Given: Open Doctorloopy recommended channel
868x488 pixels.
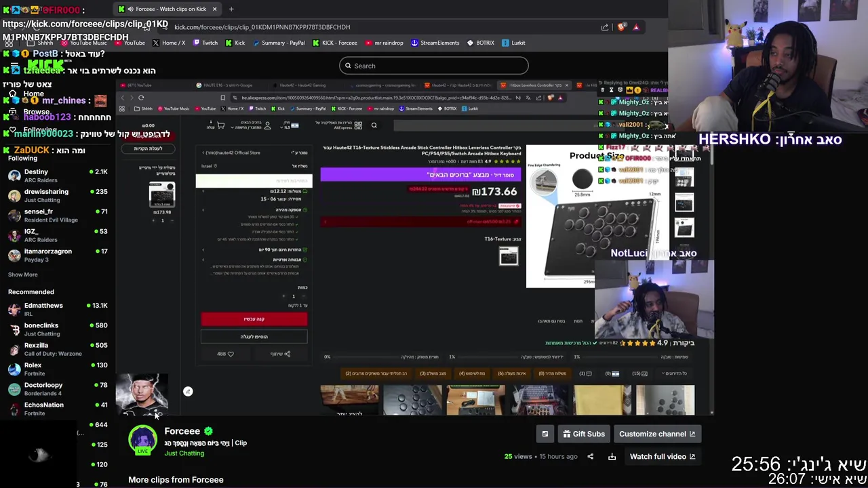Looking at the screenshot, I should click(58, 388).
